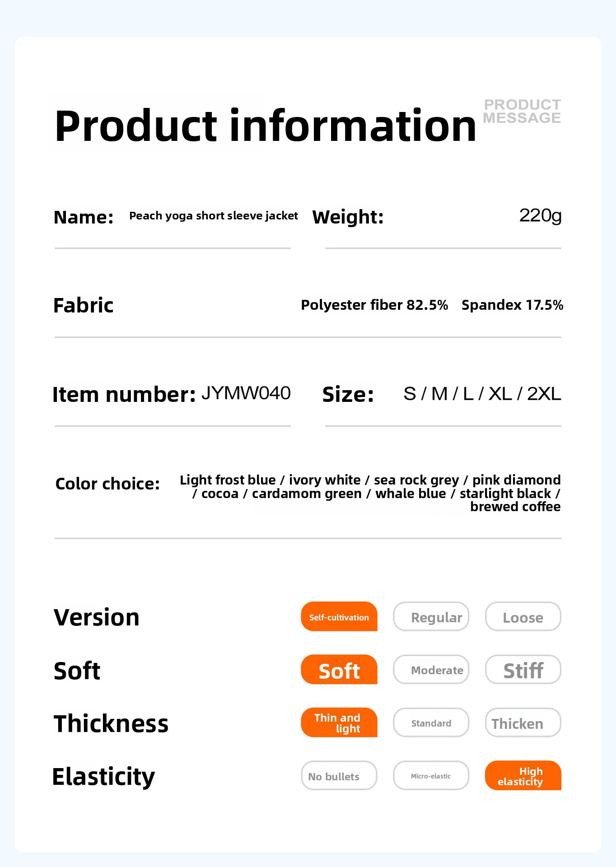Select the Moderate softness option
This screenshot has height=867, width=616.
click(431, 670)
